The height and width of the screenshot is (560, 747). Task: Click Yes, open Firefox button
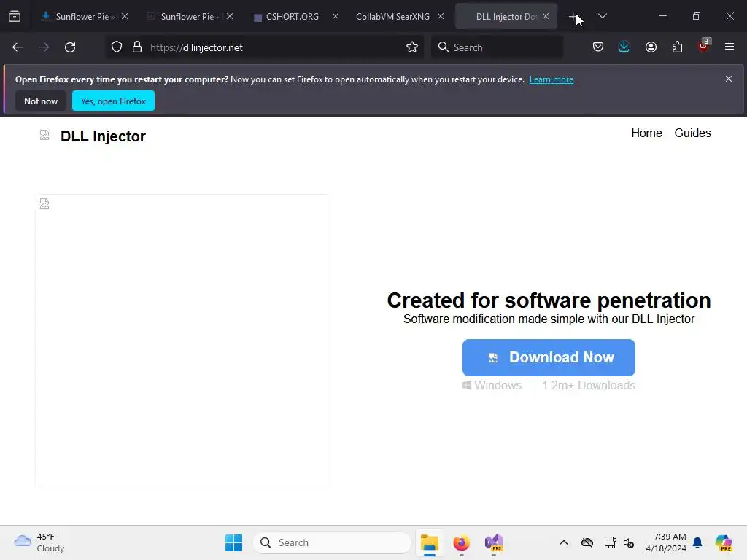(113, 101)
